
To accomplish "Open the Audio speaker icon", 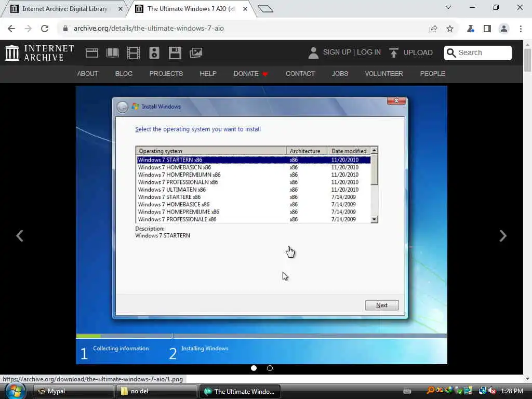I will click(154, 53).
